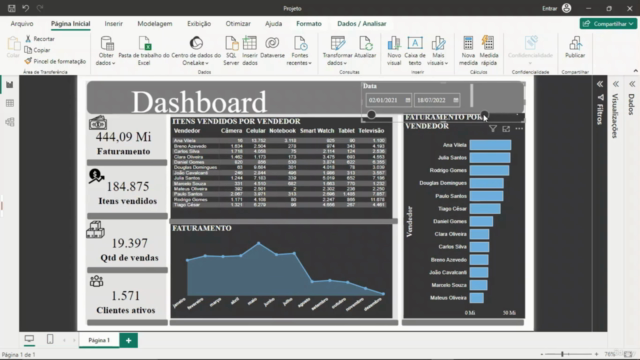The image size is (640, 360).
Task: Switch to Report view in left sidebar
Action: pyautogui.click(x=10, y=84)
